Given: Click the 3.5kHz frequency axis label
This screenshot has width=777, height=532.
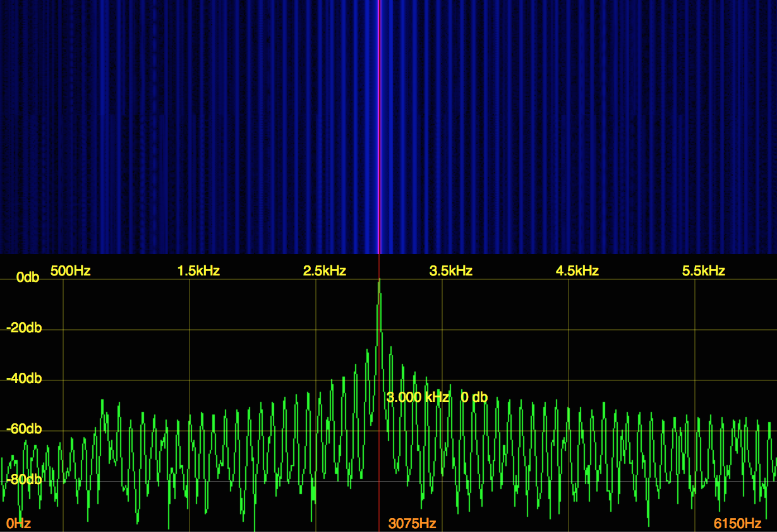Looking at the screenshot, I should (x=451, y=271).
